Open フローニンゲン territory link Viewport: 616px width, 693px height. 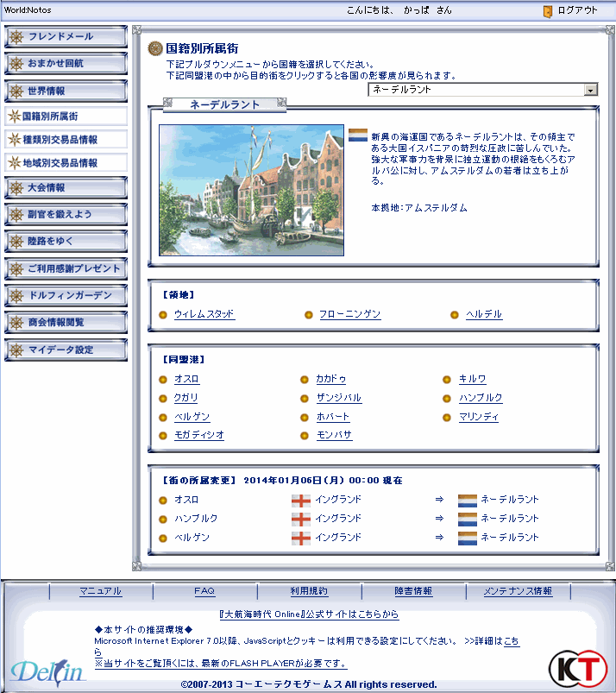[x=349, y=314]
